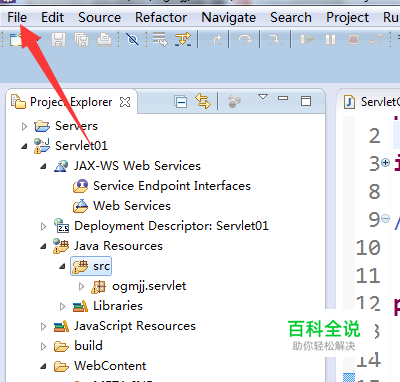Close the Project Explorer view
The height and width of the screenshot is (382, 400).
125,102
